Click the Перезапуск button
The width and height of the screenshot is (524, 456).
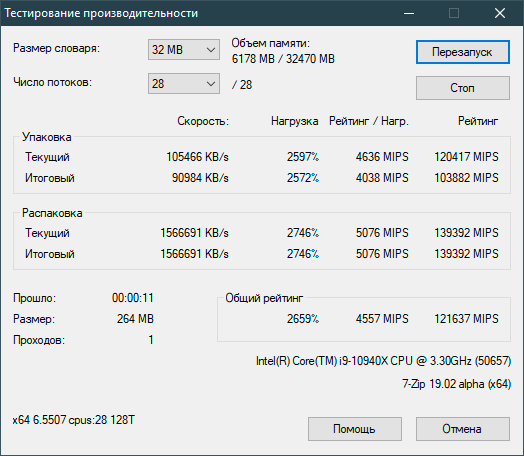tap(463, 52)
